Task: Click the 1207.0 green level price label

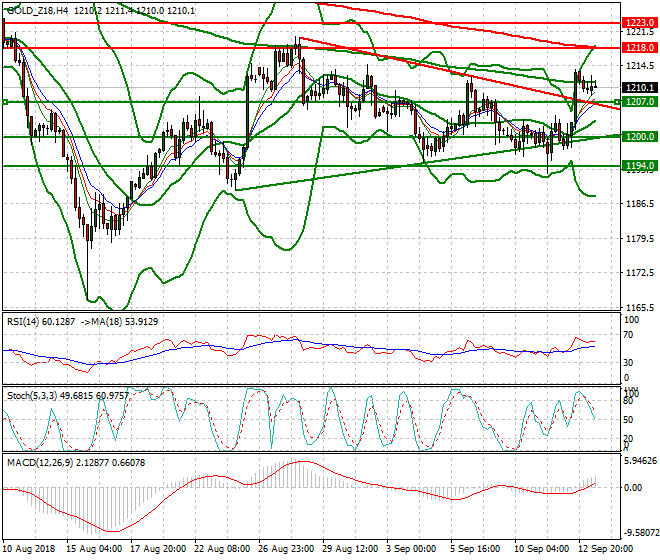Action: (x=640, y=101)
